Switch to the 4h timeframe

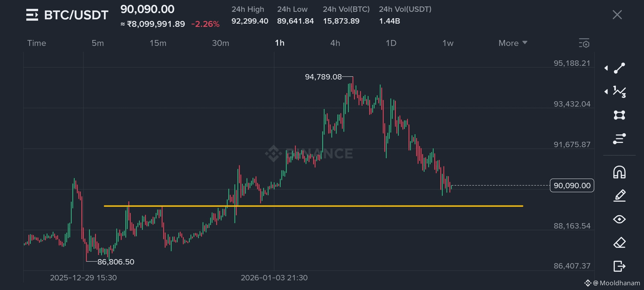335,43
